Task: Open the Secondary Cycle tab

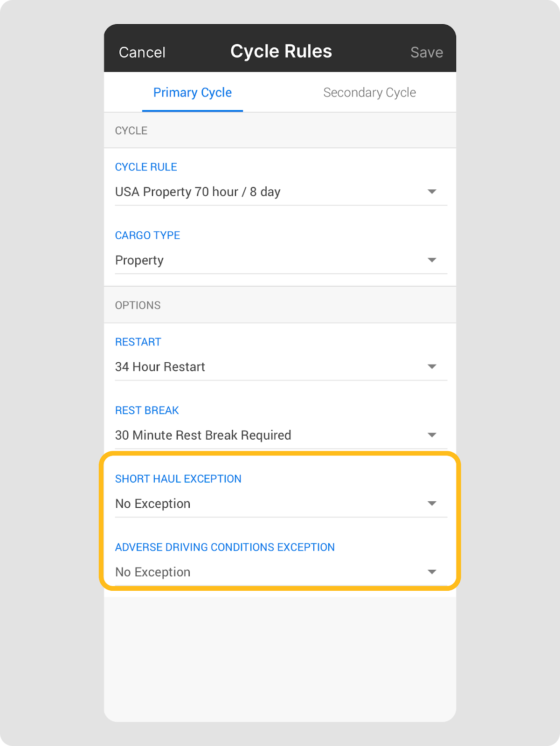Action: click(x=369, y=93)
